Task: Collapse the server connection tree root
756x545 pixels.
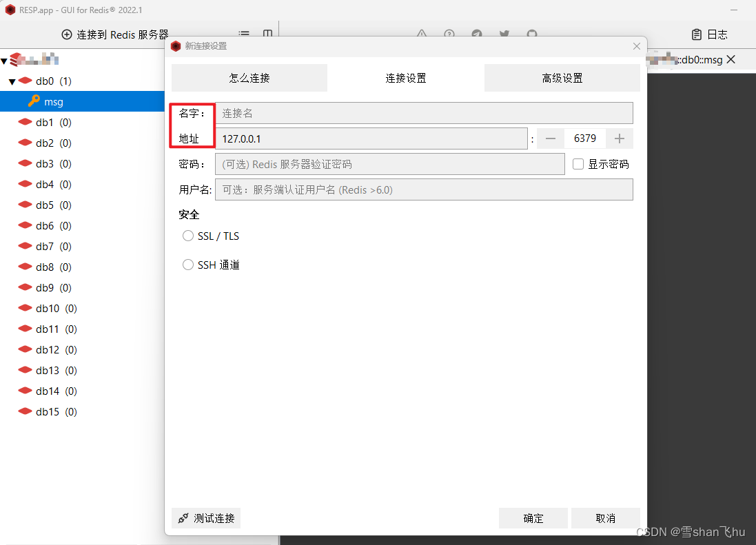Action: click(x=5, y=60)
